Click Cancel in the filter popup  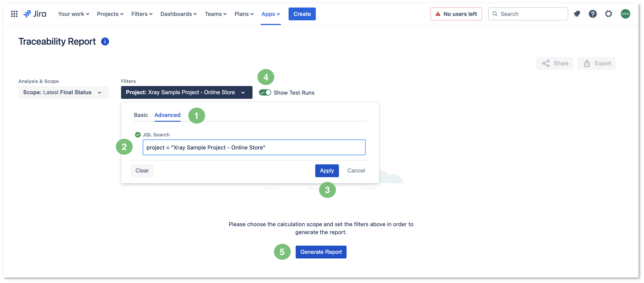pyautogui.click(x=356, y=171)
